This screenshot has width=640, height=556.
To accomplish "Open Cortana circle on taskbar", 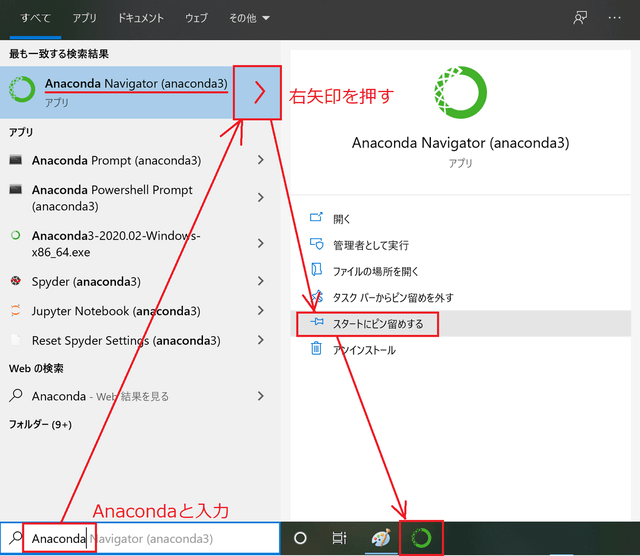I will pyautogui.click(x=300, y=538).
